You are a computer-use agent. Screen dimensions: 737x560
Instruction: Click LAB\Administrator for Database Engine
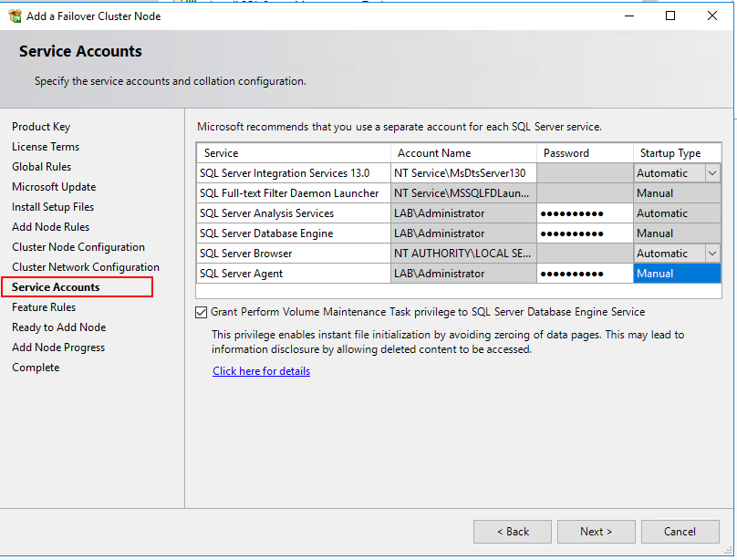[x=463, y=233]
